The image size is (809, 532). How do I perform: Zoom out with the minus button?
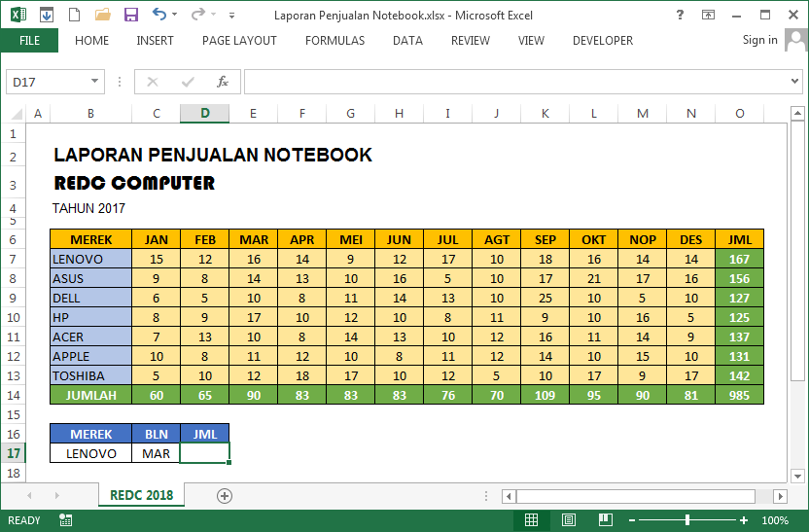pos(631,520)
